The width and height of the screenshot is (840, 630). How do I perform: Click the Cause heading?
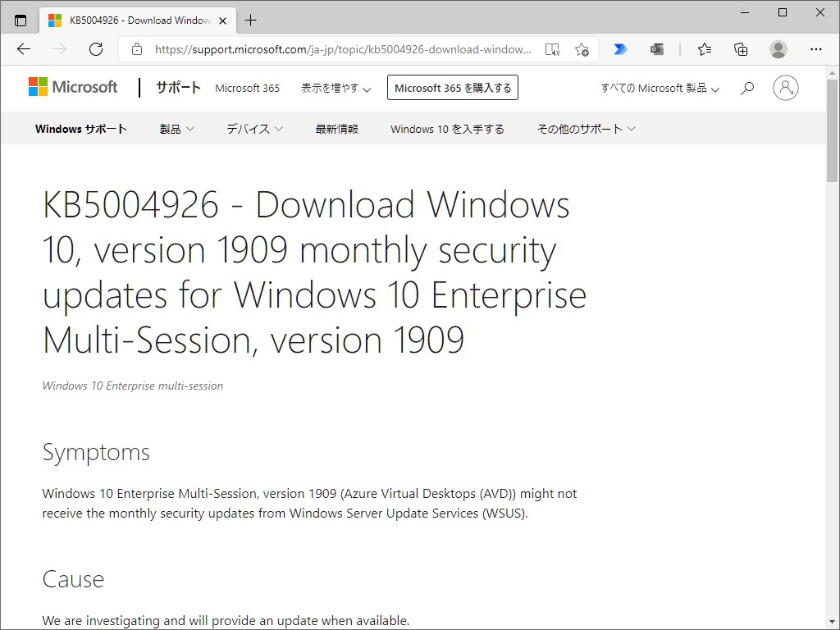[73, 579]
